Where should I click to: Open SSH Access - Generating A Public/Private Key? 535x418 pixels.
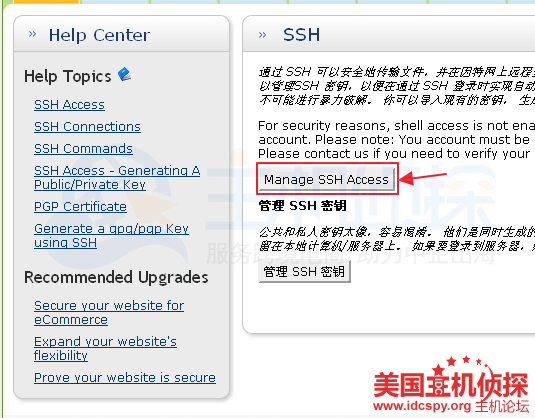(x=117, y=177)
